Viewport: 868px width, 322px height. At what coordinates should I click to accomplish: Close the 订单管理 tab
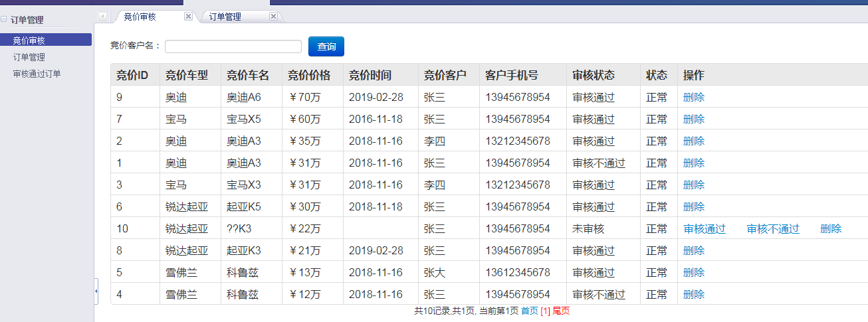273,17
